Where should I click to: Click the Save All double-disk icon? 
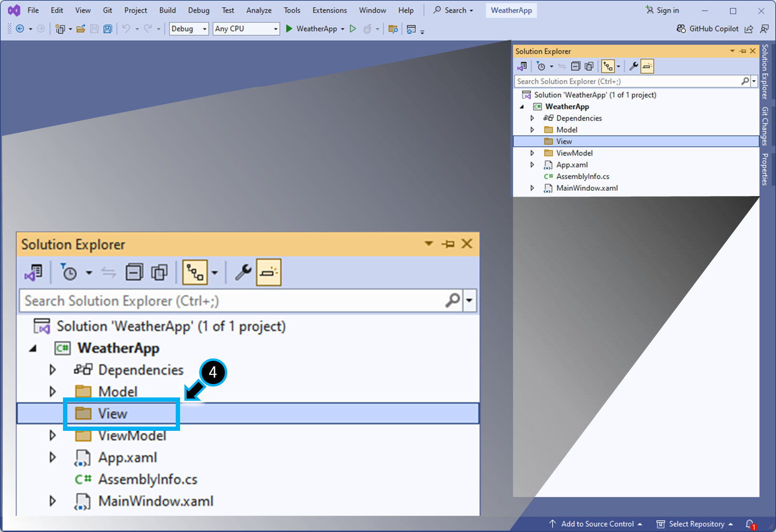coord(108,29)
